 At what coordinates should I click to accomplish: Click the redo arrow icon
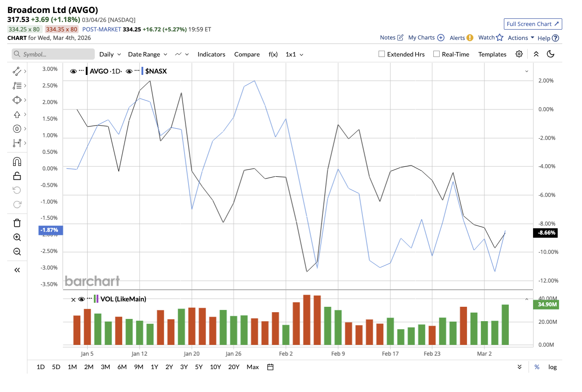pos(17,205)
